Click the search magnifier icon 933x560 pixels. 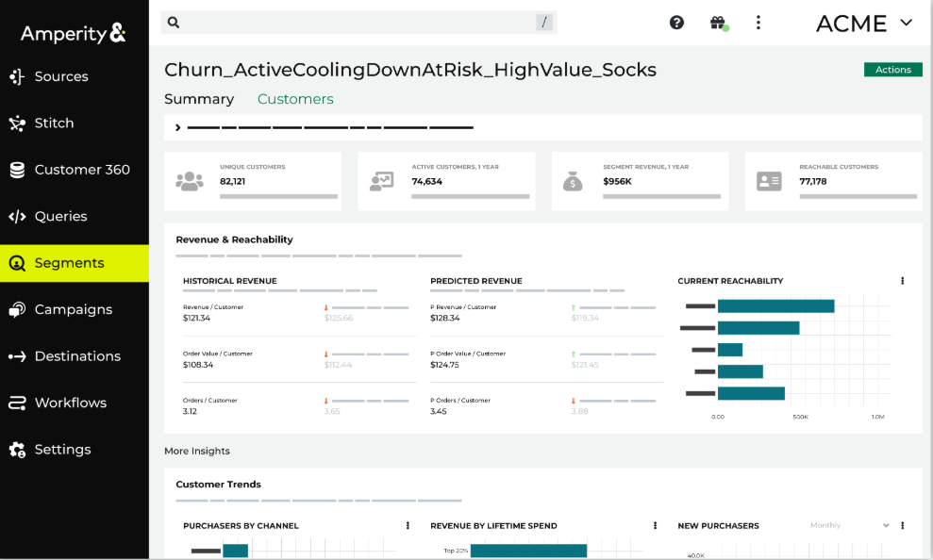174,23
